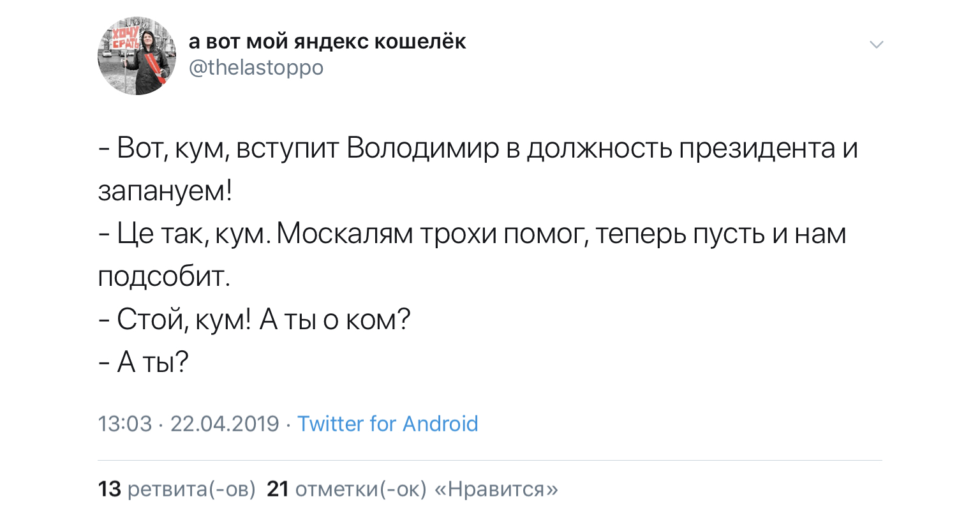Click the 22.04.2019 tweet date
This screenshot has height=513, width=980.
[225, 424]
